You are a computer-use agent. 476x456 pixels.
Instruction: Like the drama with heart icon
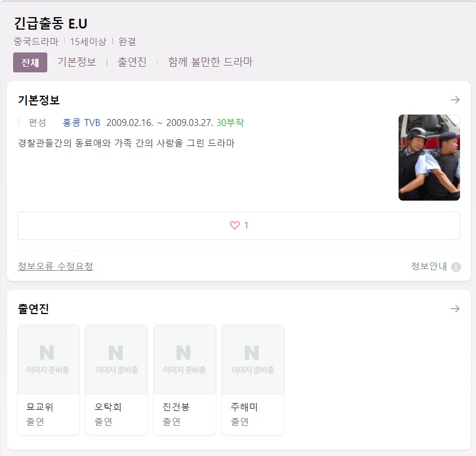[235, 225]
